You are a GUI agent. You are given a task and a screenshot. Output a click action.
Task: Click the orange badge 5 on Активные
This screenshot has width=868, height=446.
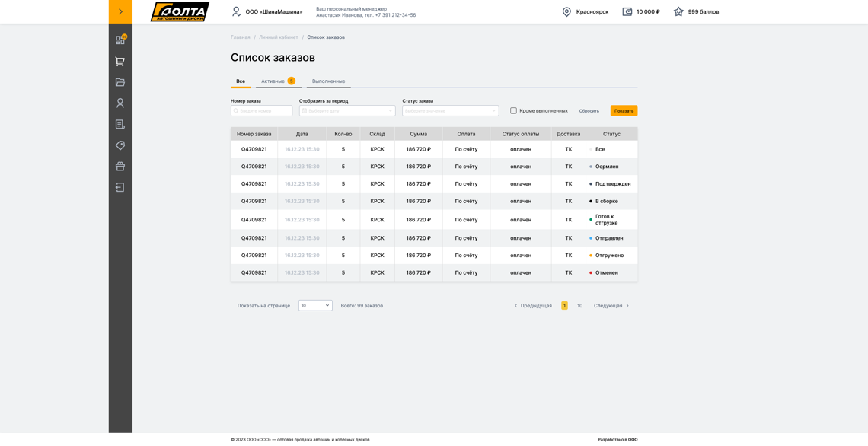point(291,81)
